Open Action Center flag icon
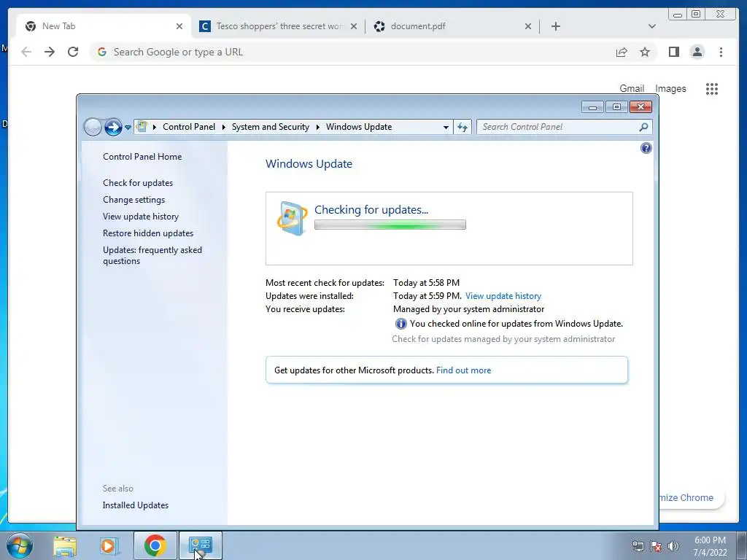 656,546
